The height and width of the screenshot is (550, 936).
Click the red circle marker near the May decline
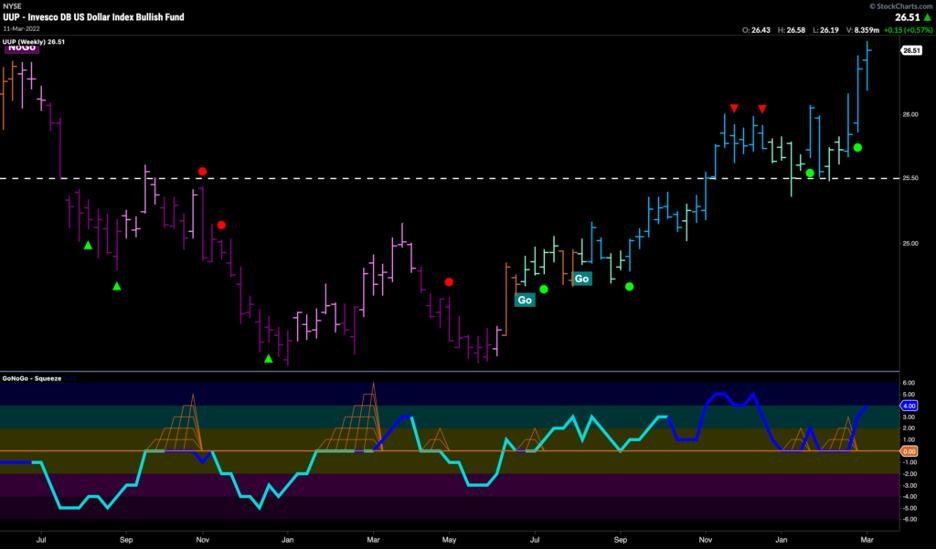449,282
